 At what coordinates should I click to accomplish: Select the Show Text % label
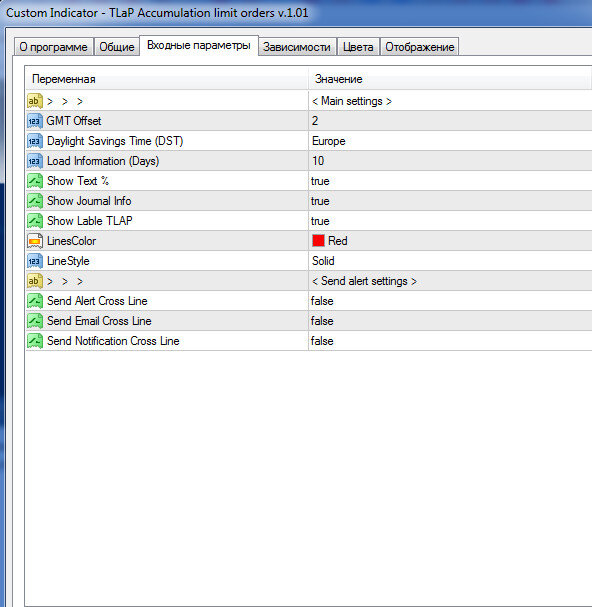78,181
